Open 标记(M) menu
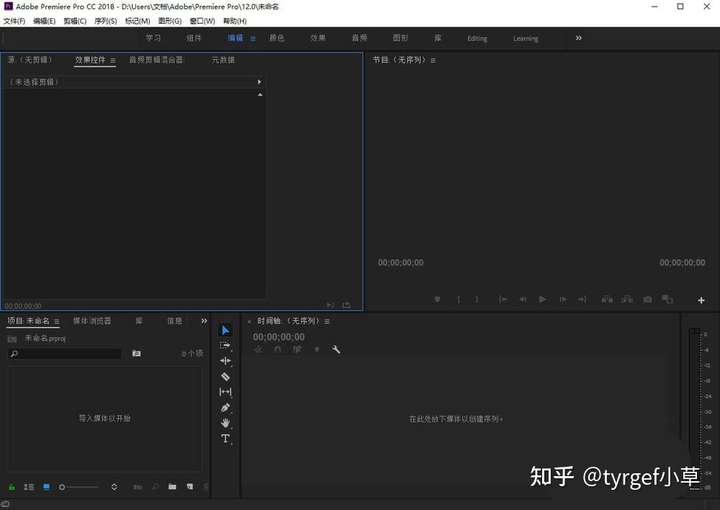This screenshot has width=720, height=510. [x=137, y=21]
